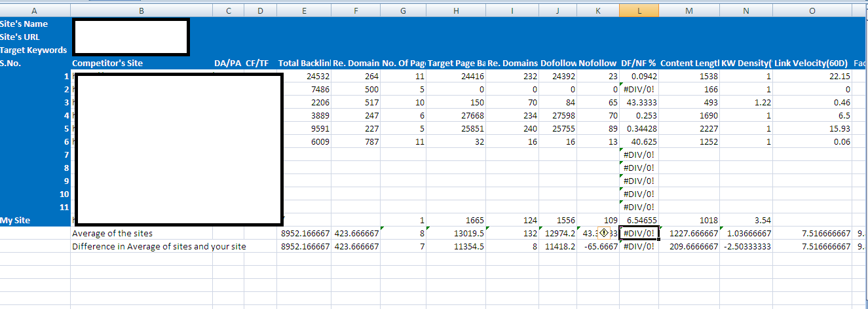Click the 'DF/NF %' header cell
Image resolution: width=868 pixels, height=309 pixels.
[639, 64]
